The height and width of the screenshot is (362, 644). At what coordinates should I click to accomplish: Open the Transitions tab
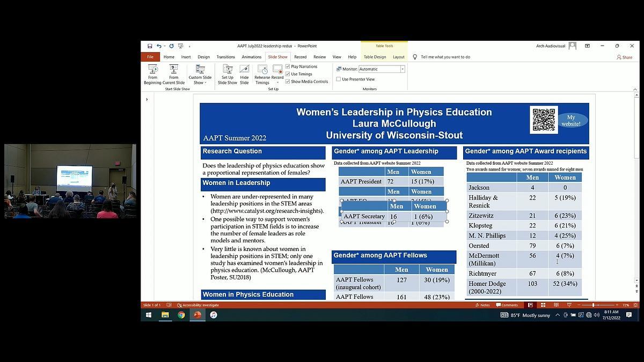click(225, 57)
